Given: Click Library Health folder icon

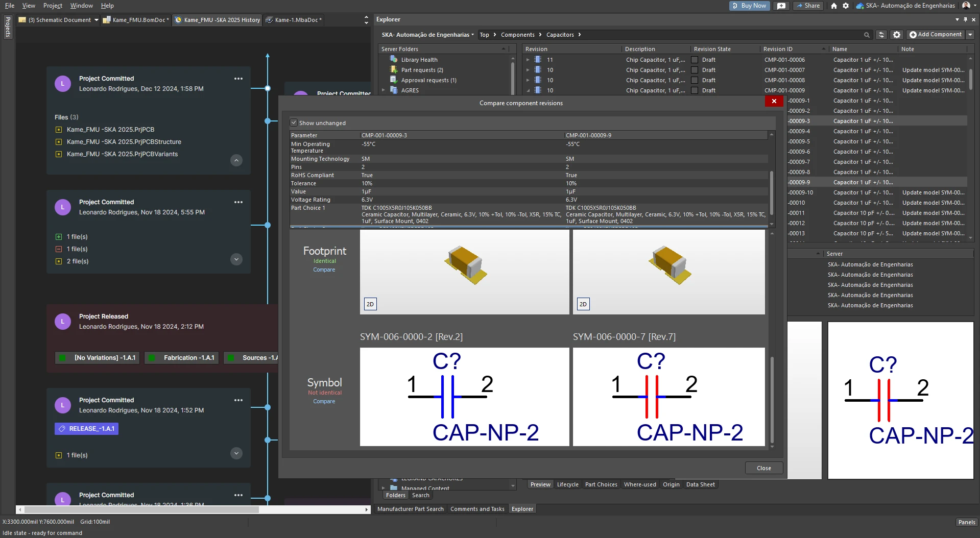Looking at the screenshot, I should tap(394, 60).
